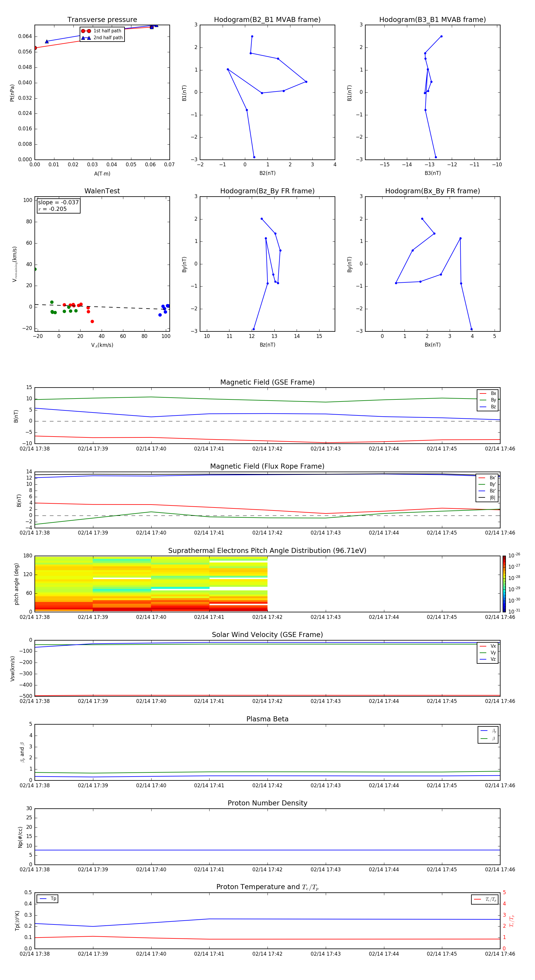This screenshot has height=980, width=535.
Task: Click the 'Plasma Beta' plot title
Action: pos(267,719)
